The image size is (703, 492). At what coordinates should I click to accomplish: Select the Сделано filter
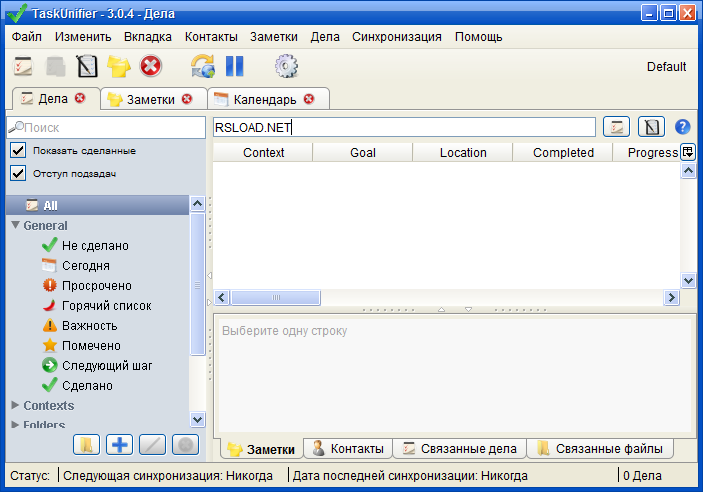pos(78,385)
